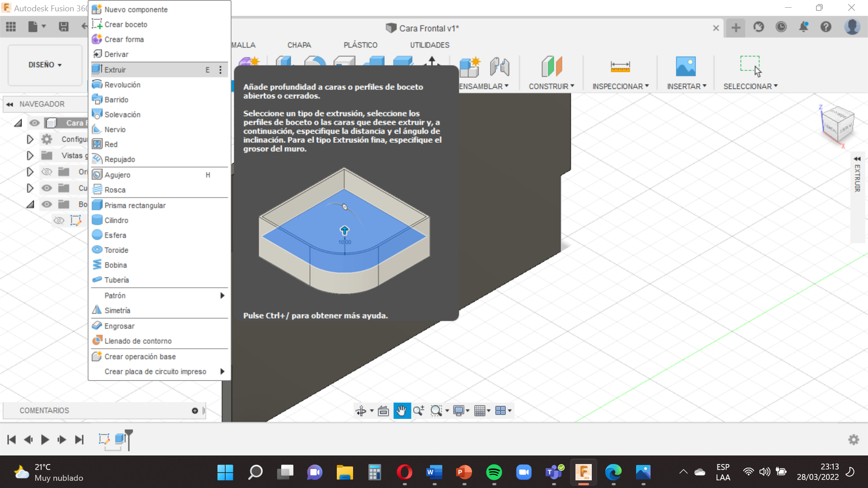The image size is (868, 488).
Task: Open the Help question mark icon
Action: point(826,27)
